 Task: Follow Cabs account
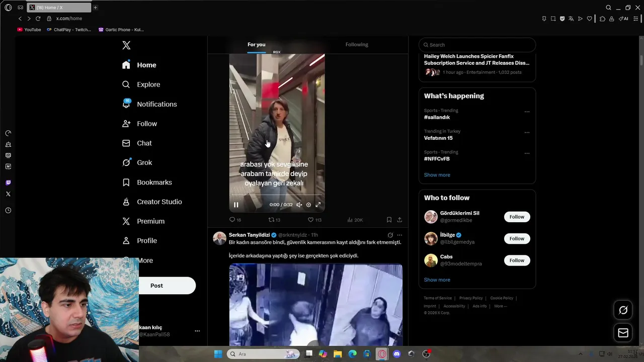(517, 260)
